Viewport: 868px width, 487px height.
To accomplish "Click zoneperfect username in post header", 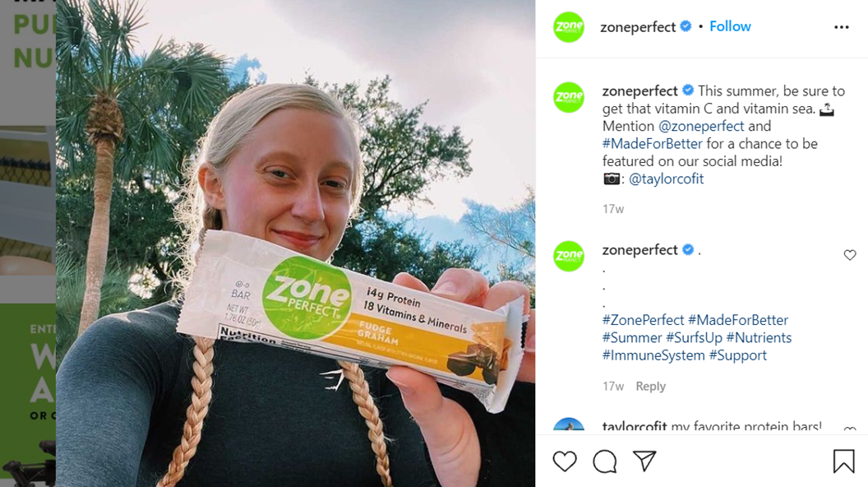I will point(638,26).
